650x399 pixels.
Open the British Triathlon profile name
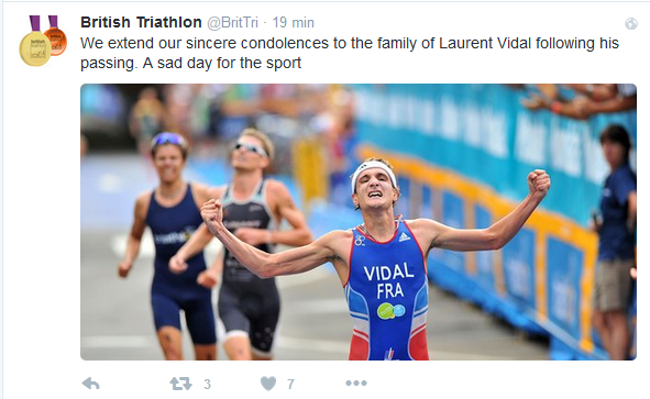pos(141,22)
